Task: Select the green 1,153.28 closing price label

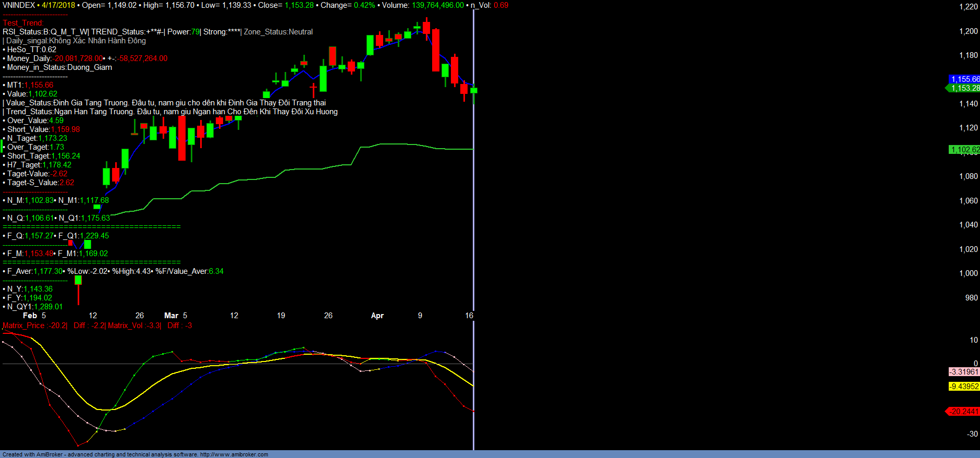Action: point(965,88)
